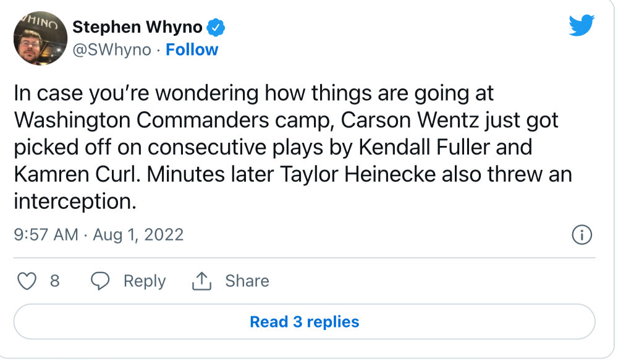Click the name Kamren Curl in tweet
Screen dimensions: 626x364
click(72, 174)
